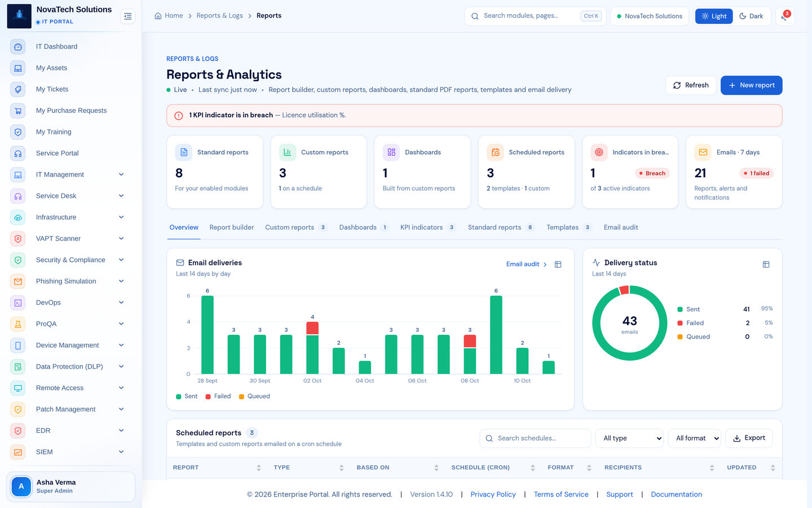812x508 pixels.
Task: Toggle the Sent legend in Email deliveries
Action: (187, 396)
